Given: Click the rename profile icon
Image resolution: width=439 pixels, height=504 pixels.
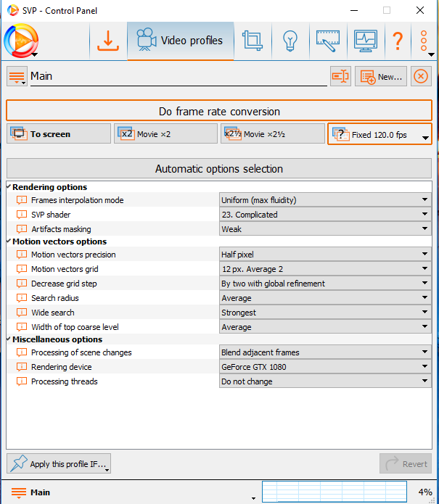Looking at the screenshot, I should [340, 76].
